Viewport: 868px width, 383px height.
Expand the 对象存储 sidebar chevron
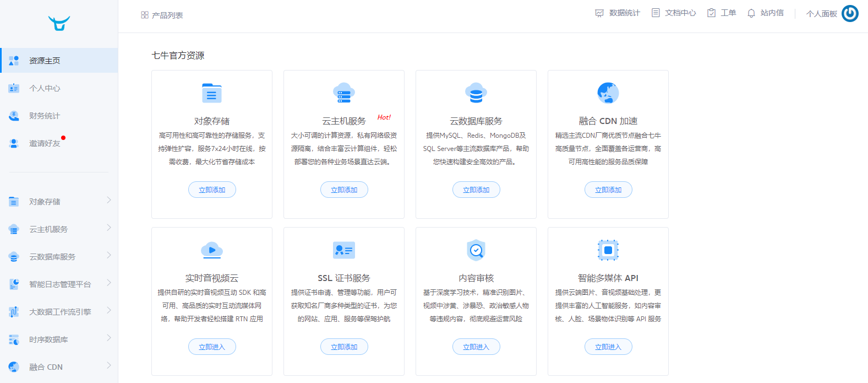109,200
